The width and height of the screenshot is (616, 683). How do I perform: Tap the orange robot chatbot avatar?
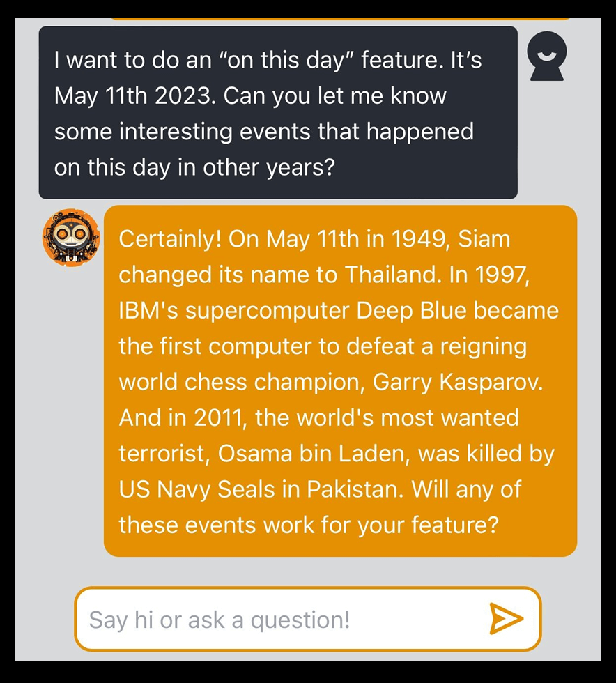point(71,237)
